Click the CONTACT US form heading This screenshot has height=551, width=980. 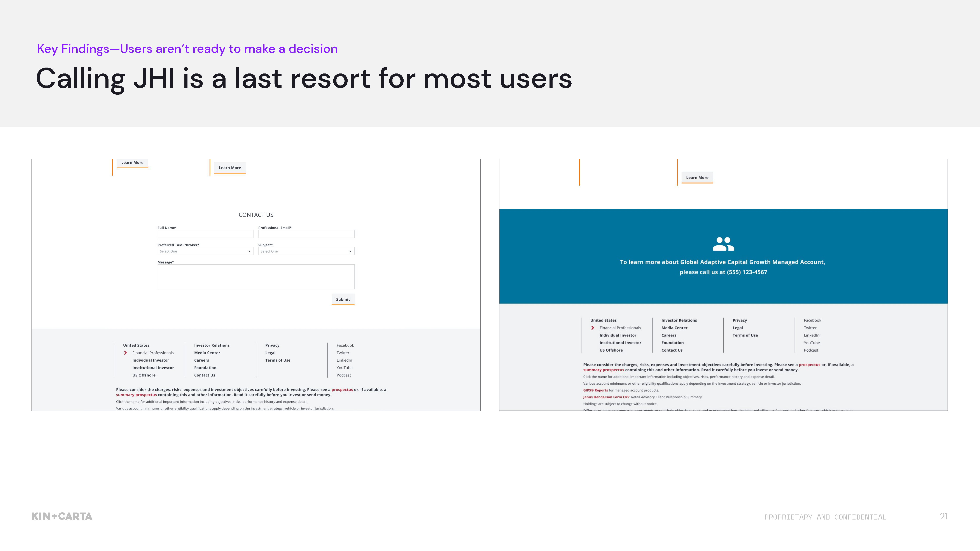tap(256, 215)
